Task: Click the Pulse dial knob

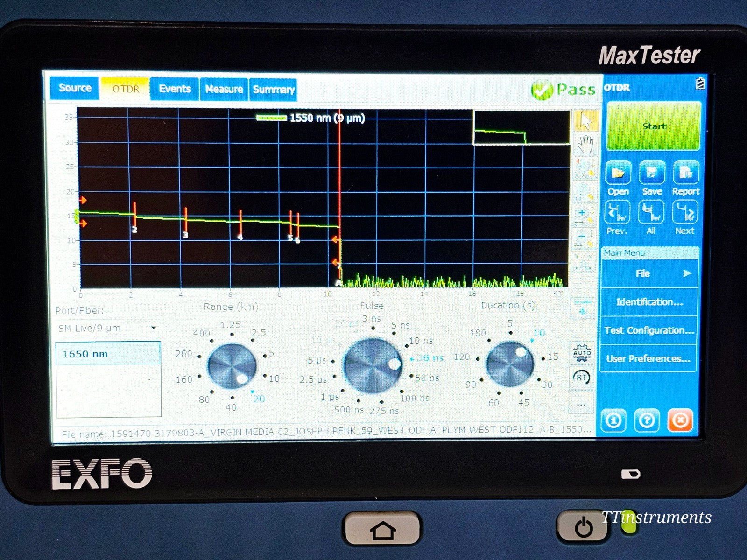Action: point(372,366)
